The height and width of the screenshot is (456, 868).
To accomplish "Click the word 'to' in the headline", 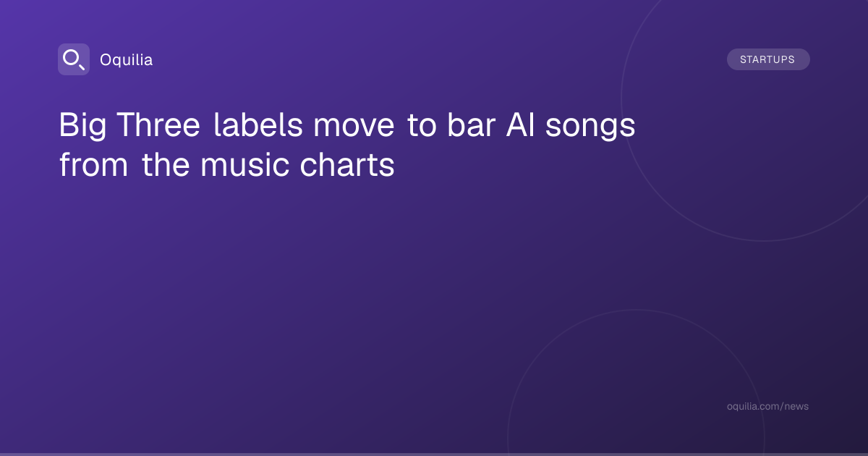I will [420, 126].
